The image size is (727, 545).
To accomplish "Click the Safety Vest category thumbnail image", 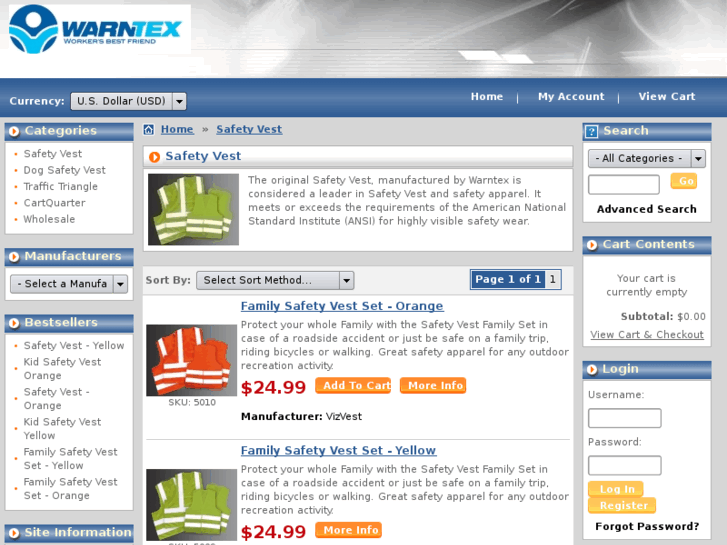I will click(x=193, y=209).
